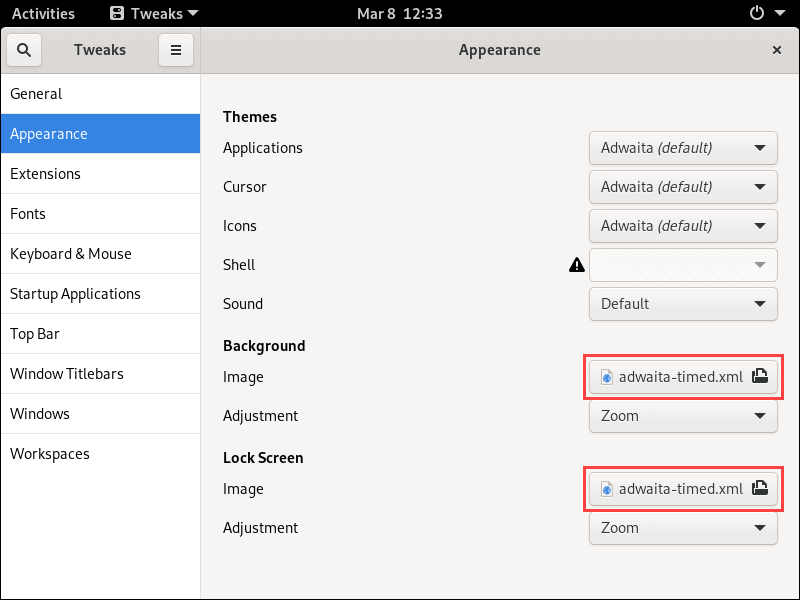Click the Tweaks title in header bar
The image size is (800, 600).
click(x=99, y=50)
